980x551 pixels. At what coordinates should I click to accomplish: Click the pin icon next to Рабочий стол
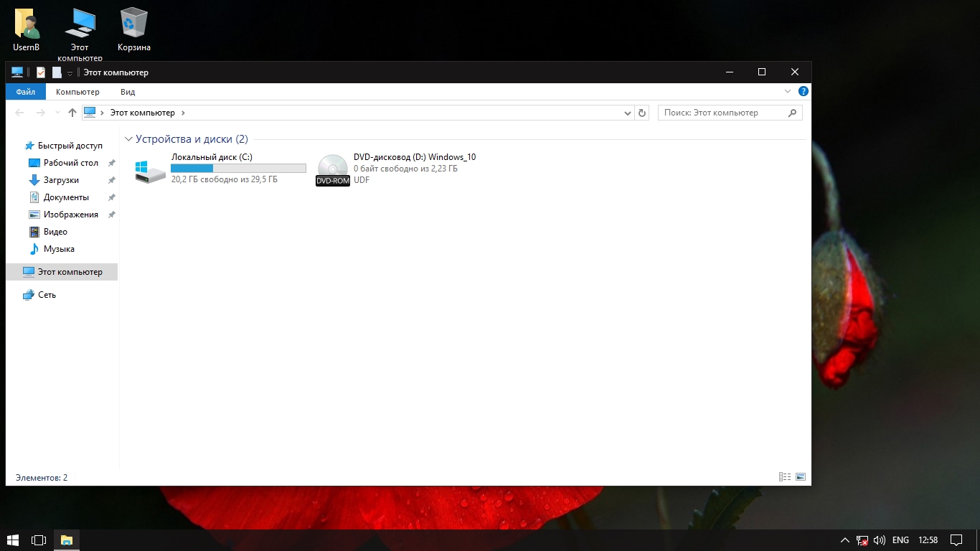(111, 163)
